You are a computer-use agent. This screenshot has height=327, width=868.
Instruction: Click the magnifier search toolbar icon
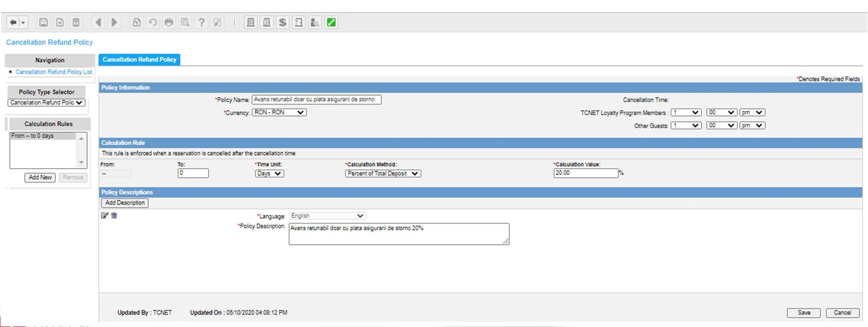(x=185, y=23)
